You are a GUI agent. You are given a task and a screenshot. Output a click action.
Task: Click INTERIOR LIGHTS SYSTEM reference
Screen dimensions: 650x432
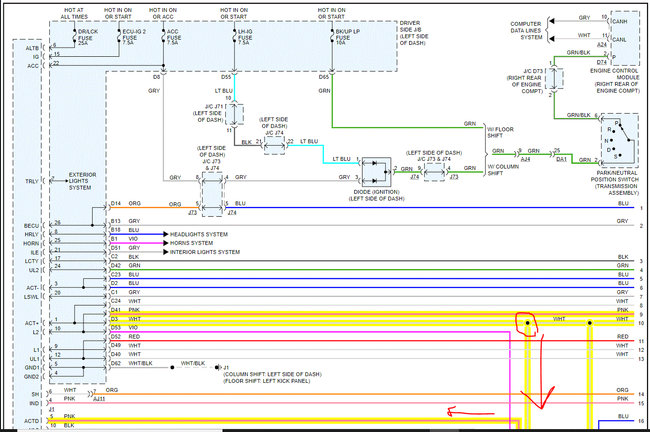click(x=205, y=252)
